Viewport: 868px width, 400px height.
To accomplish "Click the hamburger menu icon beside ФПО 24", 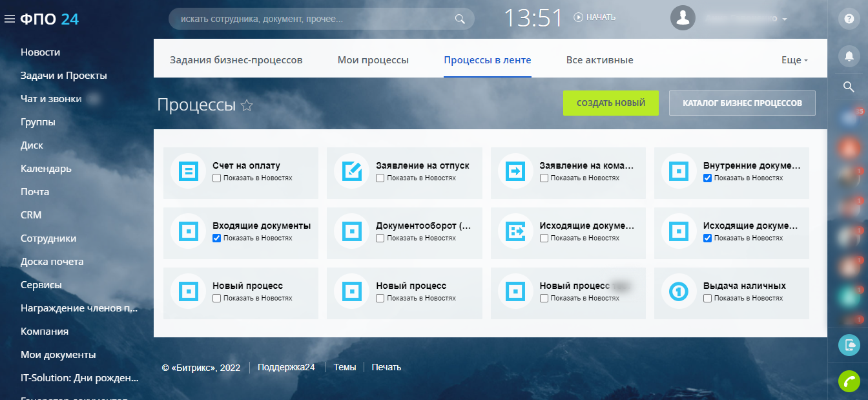I will pyautogui.click(x=9, y=19).
